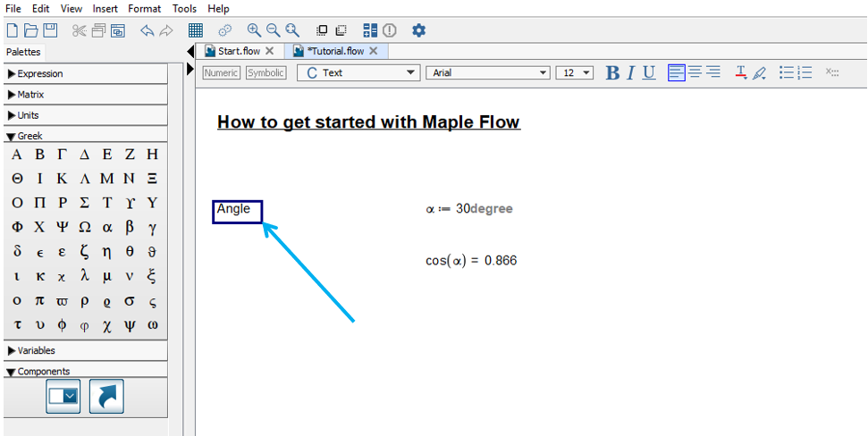
Task: Align text to the left
Action: point(677,72)
